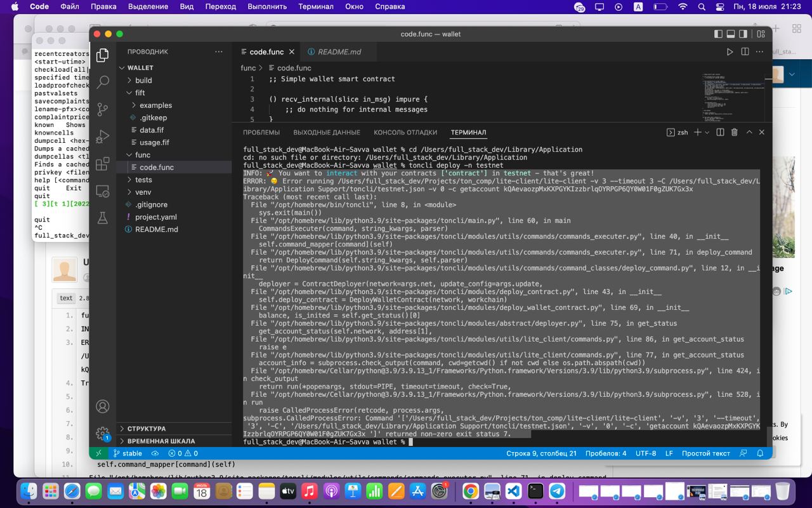This screenshot has width=812, height=508.
Task: Click the stable git branch indicator
Action: (128, 453)
